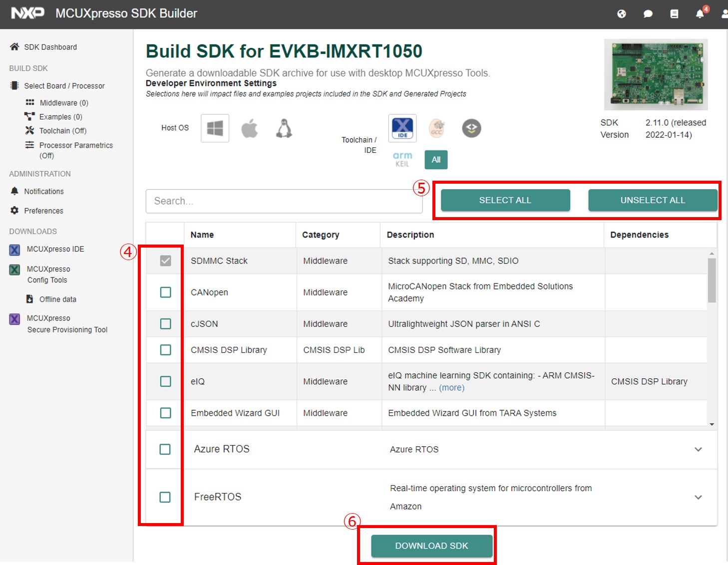Expand the Azure RTOS row chevron
The width and height of the screenshot is (728, 565).
[x=698, y=449]
